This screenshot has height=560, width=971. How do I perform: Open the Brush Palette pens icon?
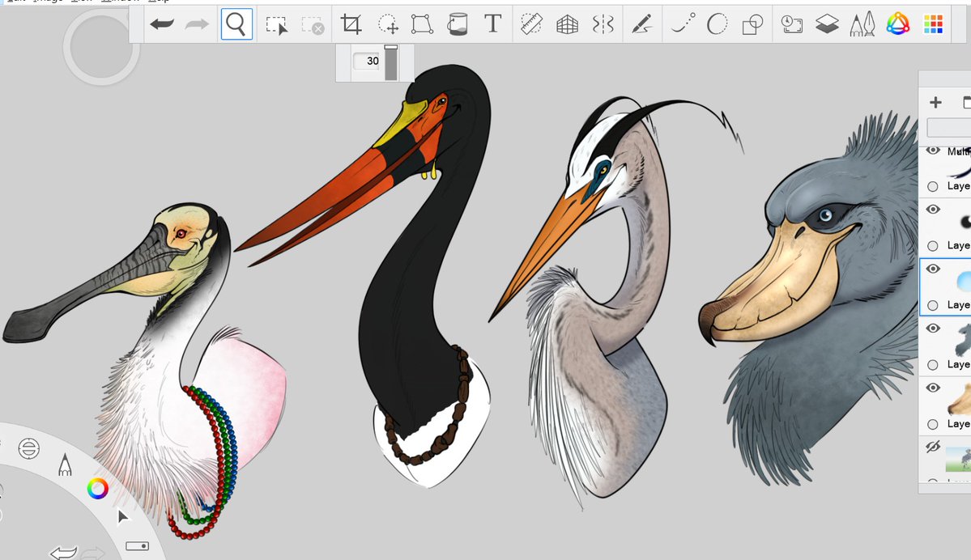(x=862, y=24)
